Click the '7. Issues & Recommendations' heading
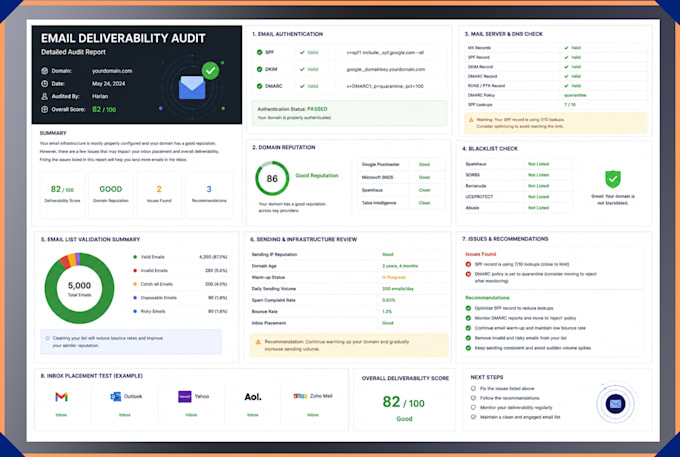Screen dimensions: 680x457 tap(505, 239)
